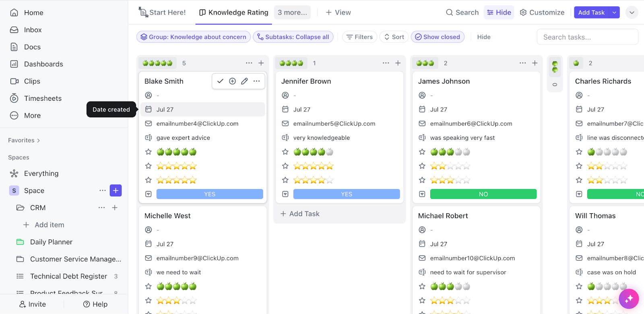Add Task under Jennifer Brown column

pos(300,214)
